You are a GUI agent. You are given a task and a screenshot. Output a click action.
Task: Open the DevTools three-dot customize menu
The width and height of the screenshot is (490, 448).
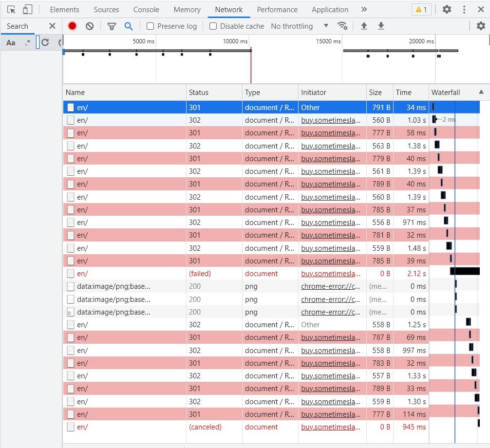464,9
